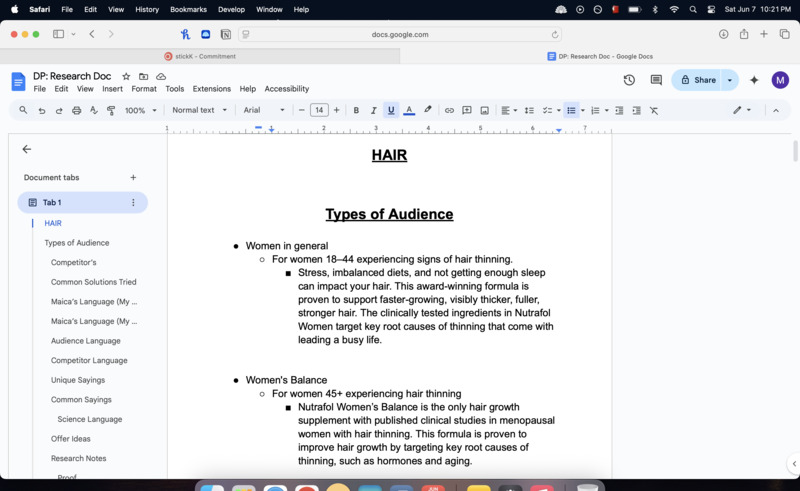Screen dimensions: 800x491
Task: Jump to Audience Language heading
Action: click(86, 341)
